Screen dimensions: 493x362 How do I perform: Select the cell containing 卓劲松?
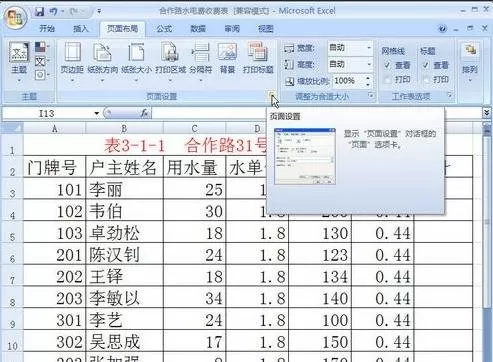click(x=124, y=233)
